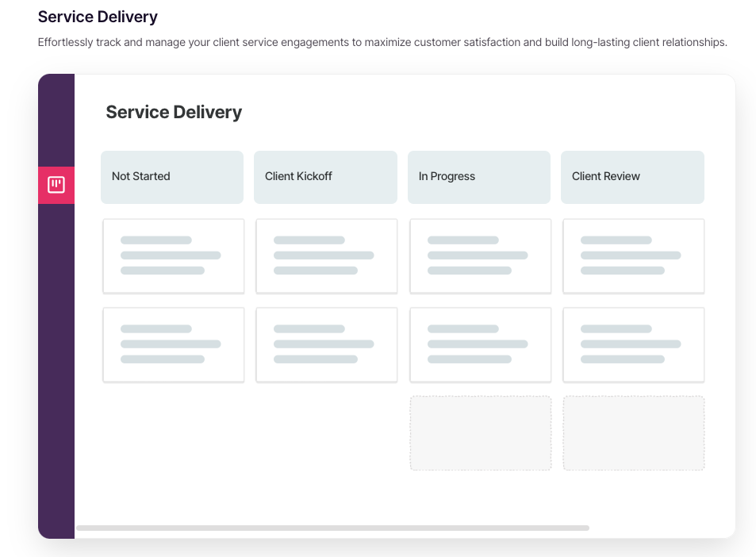Open second card under In Progress

point(481,345)
